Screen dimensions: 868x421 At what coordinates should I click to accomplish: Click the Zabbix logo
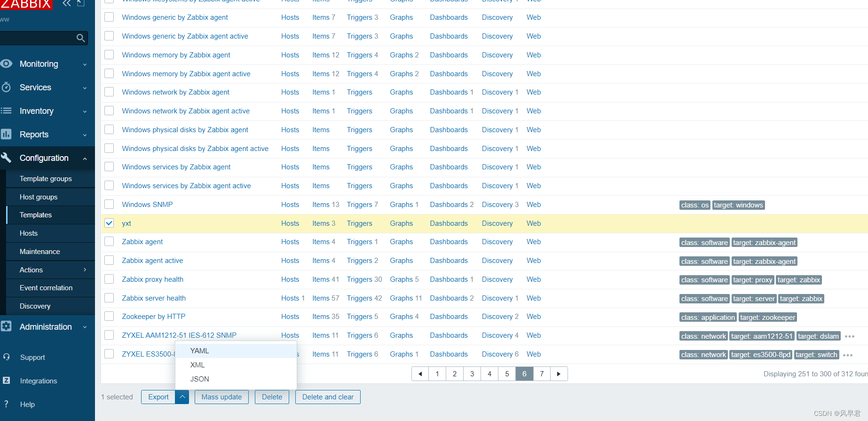tap(25, 4)
